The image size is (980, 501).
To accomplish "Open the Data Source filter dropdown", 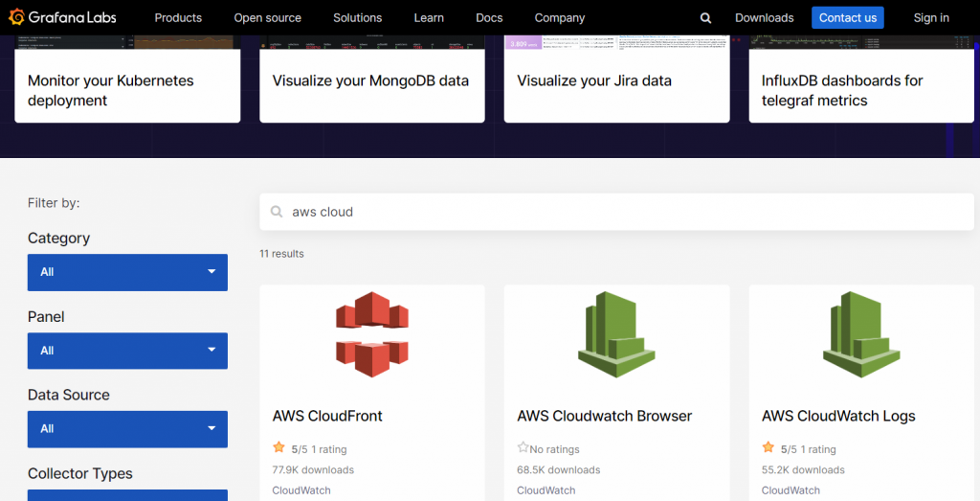I will [x=127, y=429].
